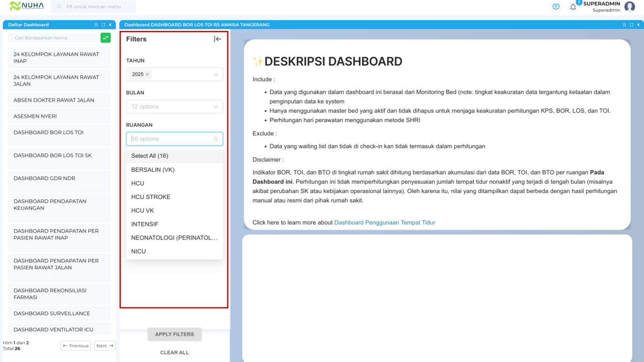Image resolution: width=644 pixels, height=362 pixels.
Task: Open DASHBOARD REKONSILIASI FARMASI
Action: point(59,294)
